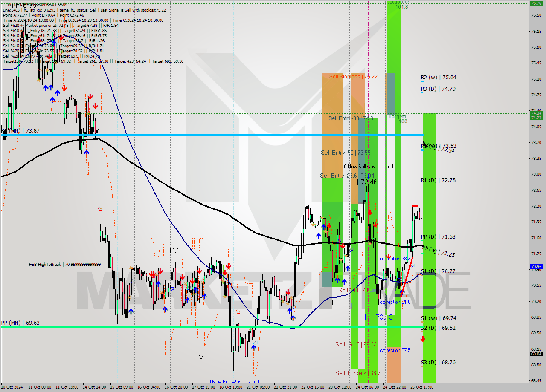Click the 'correction 61.8' label

[395, 302]
